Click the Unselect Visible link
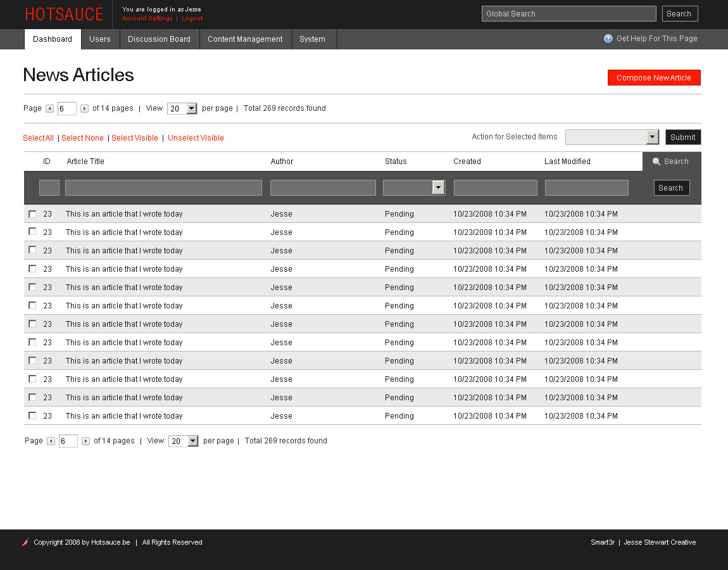 tap(196, 138)
